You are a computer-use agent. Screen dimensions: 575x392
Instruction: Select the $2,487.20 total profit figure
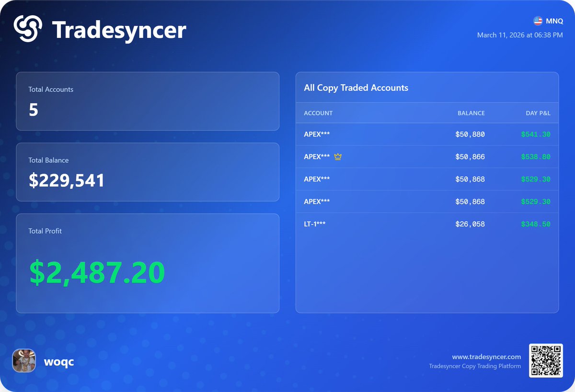click(x=97, y=272)
